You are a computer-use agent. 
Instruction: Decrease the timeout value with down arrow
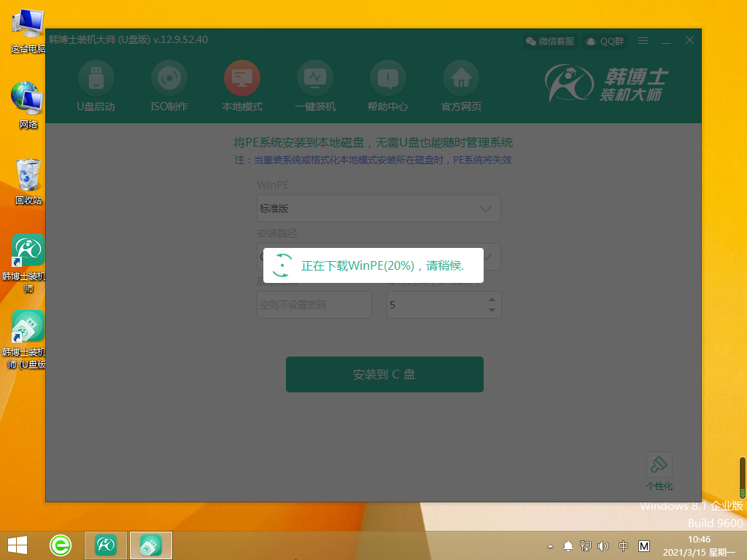492,311
